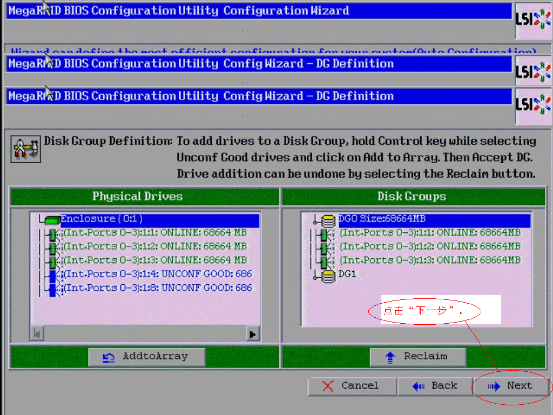Click the Physical Drives panel header

(x=144, y=196)
